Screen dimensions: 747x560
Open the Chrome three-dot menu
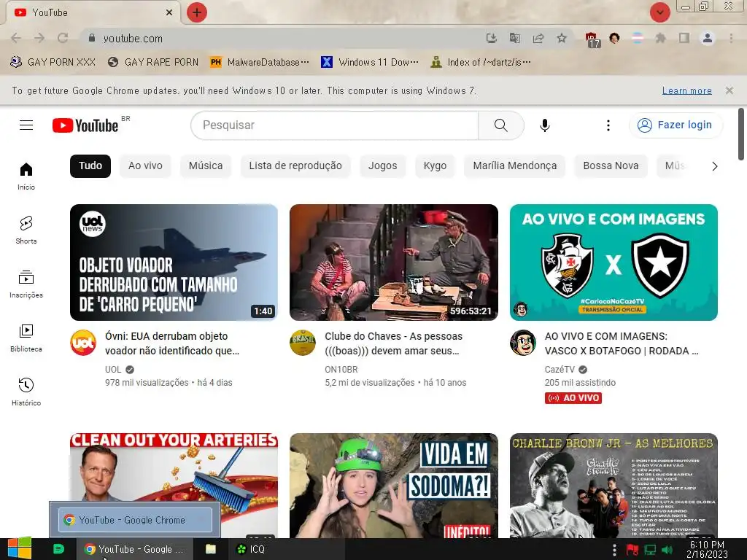[731, 38]
